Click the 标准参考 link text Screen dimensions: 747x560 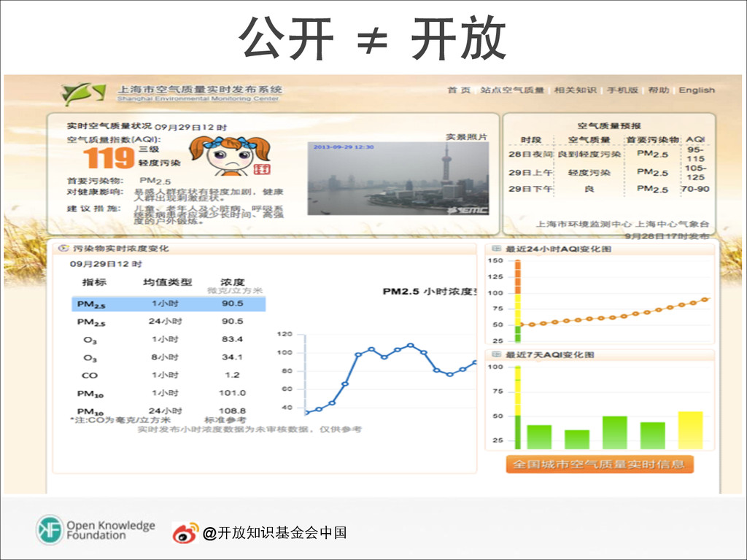(x=225, y=420)
